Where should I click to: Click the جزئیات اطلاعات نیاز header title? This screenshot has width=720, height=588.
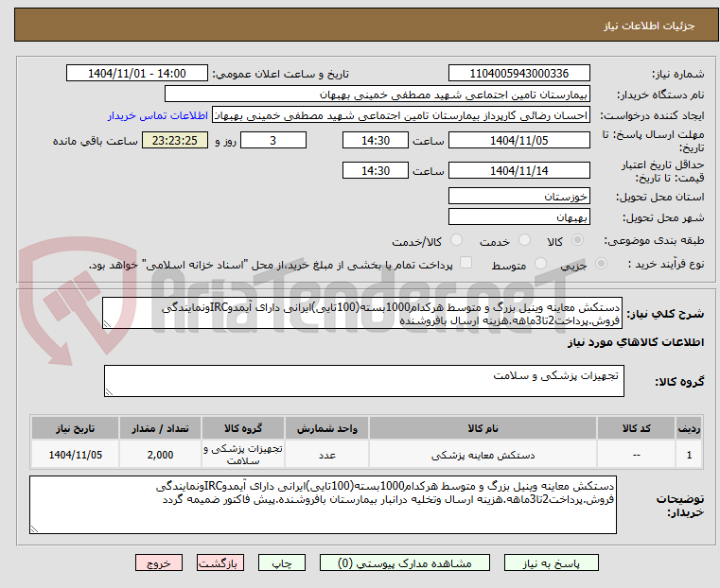coord(649,26)
